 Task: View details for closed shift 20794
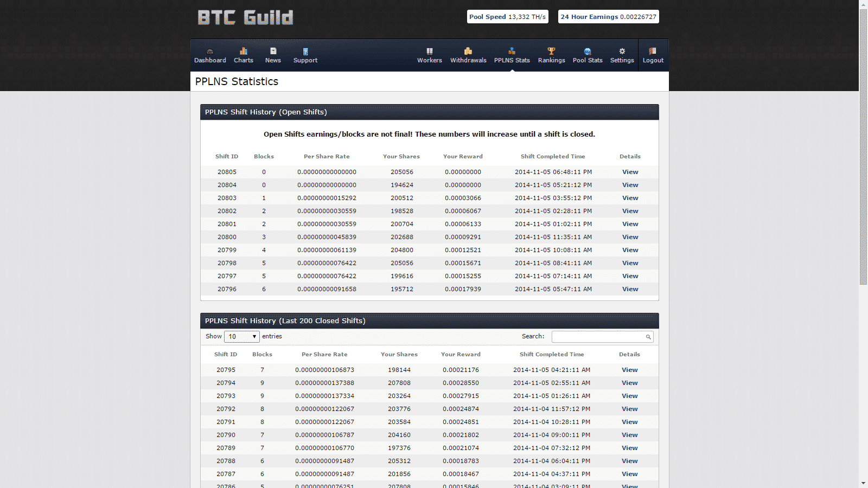point(629,383)
